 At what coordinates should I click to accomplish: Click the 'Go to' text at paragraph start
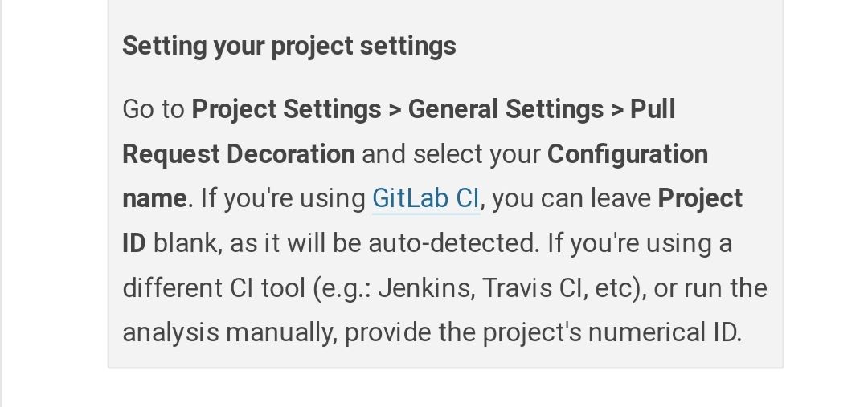click(154, 109)
